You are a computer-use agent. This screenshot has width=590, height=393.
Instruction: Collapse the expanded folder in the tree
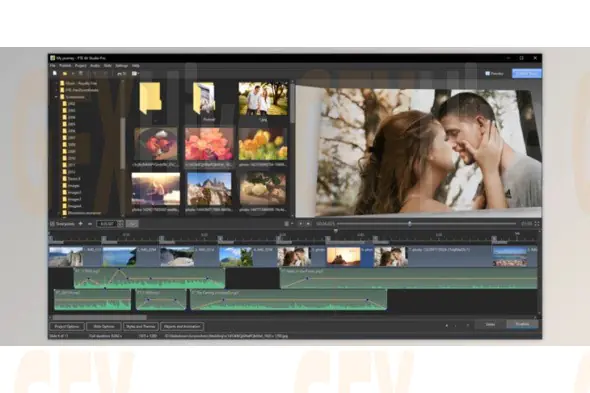(56, 97)
